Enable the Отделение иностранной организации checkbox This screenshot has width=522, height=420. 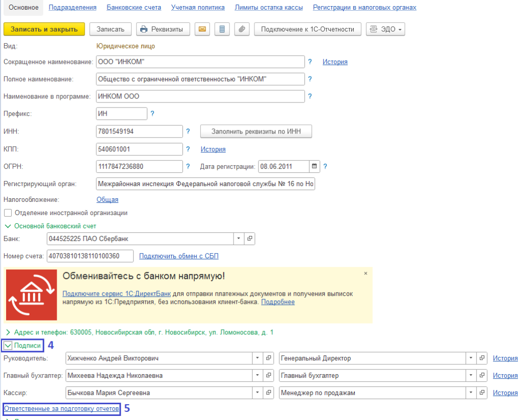click(x=8, y=213)
